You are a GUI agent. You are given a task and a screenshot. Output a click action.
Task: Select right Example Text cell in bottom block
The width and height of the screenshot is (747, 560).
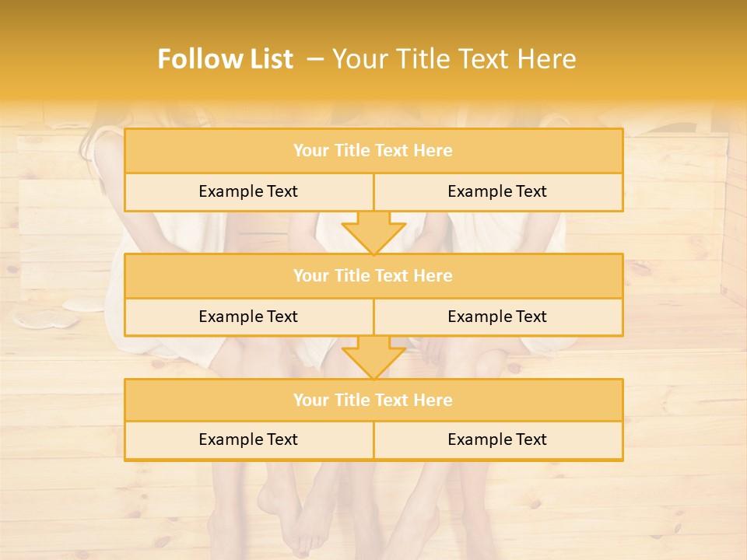(x=498, y=440)
